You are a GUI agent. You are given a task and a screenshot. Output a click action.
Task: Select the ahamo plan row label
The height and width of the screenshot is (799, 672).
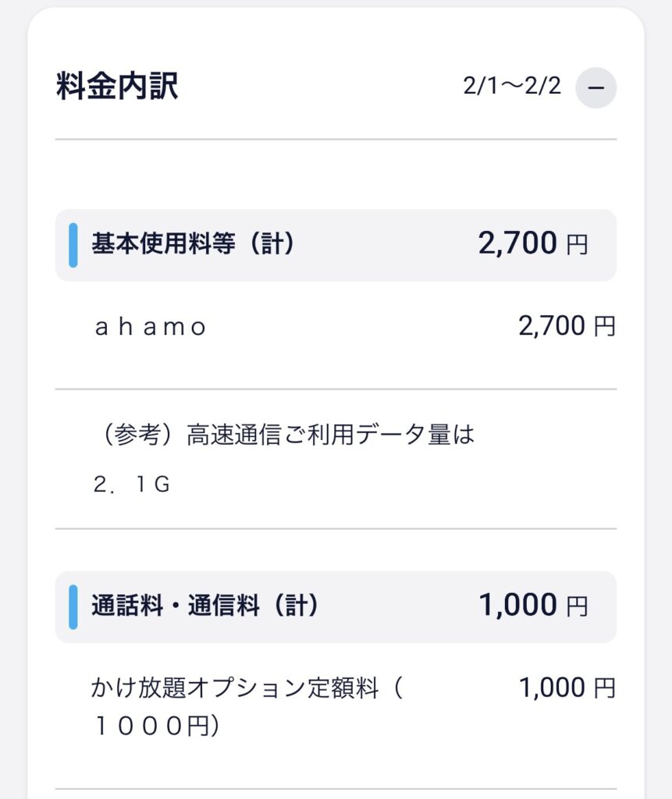point(151,327)
